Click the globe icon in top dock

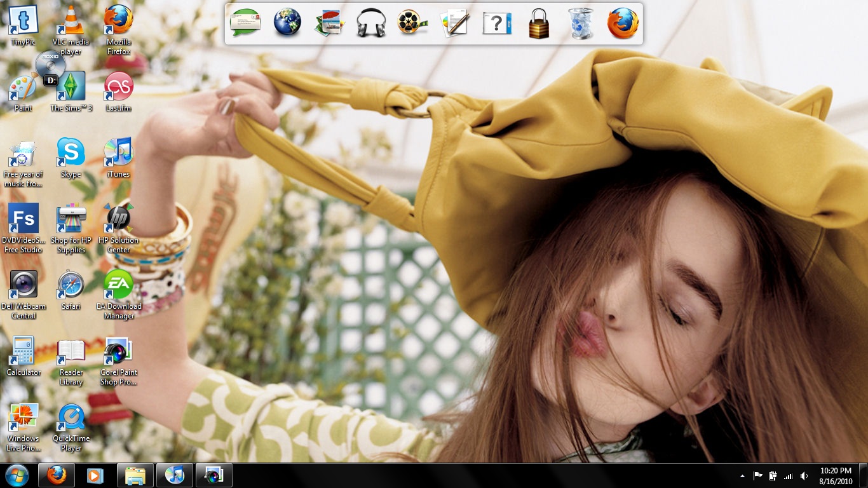pos(287,24)
